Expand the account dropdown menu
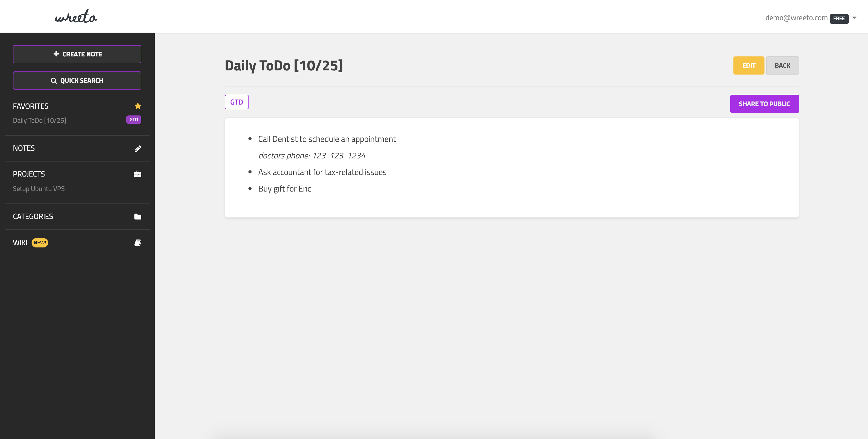This screenshot has height=439, width=868. 856,17
